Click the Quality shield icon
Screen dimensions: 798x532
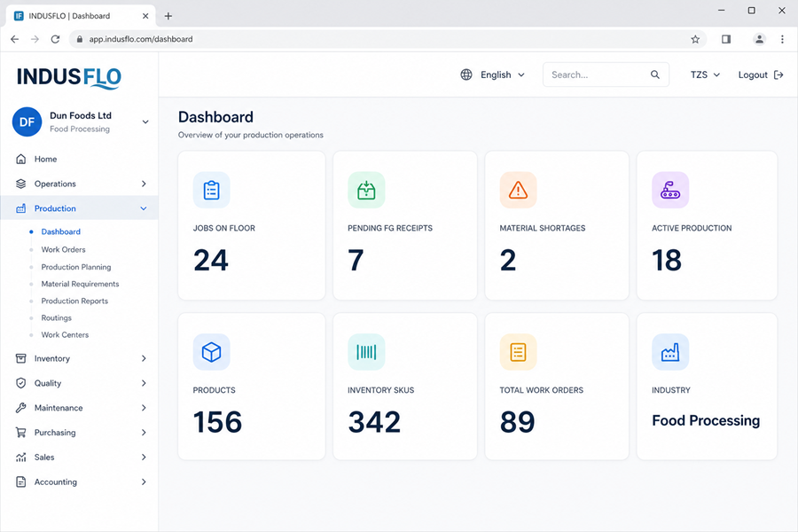[x=21, y=383]
